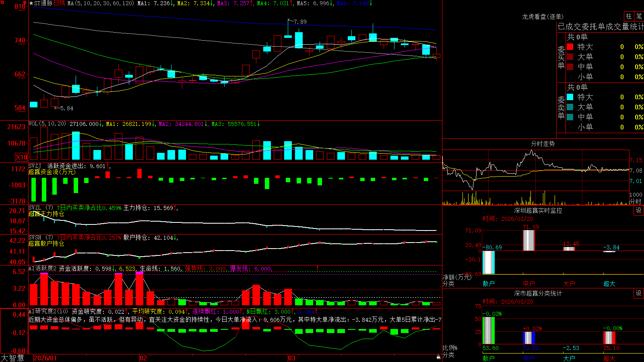This screenshot has width=644, height=362.
Task: Click the 龙虎看盘(逐单) panel title
Action: [x=543, y=16]
